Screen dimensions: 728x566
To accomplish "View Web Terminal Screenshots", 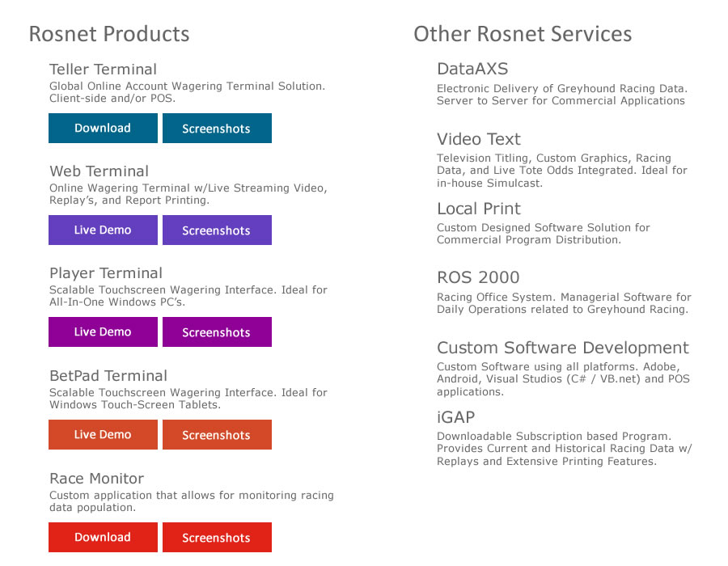I will point(217,230).
